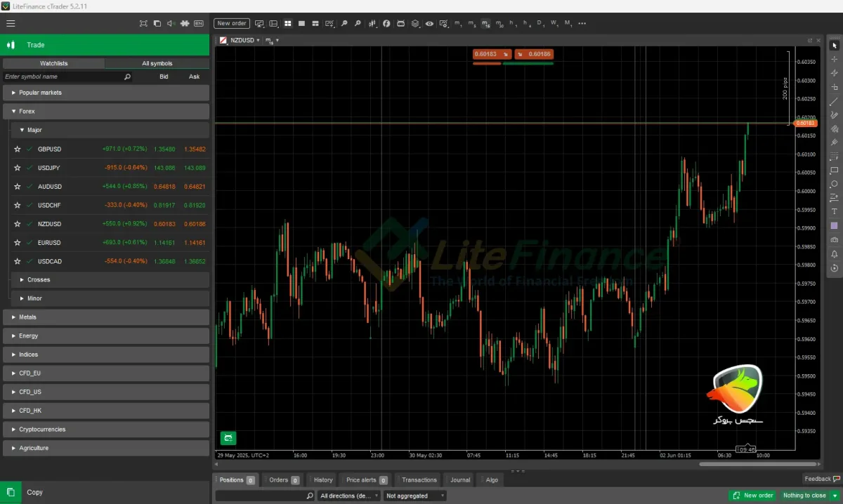
Task: Select the ellipse shape tool
Action: click(834, 184)
